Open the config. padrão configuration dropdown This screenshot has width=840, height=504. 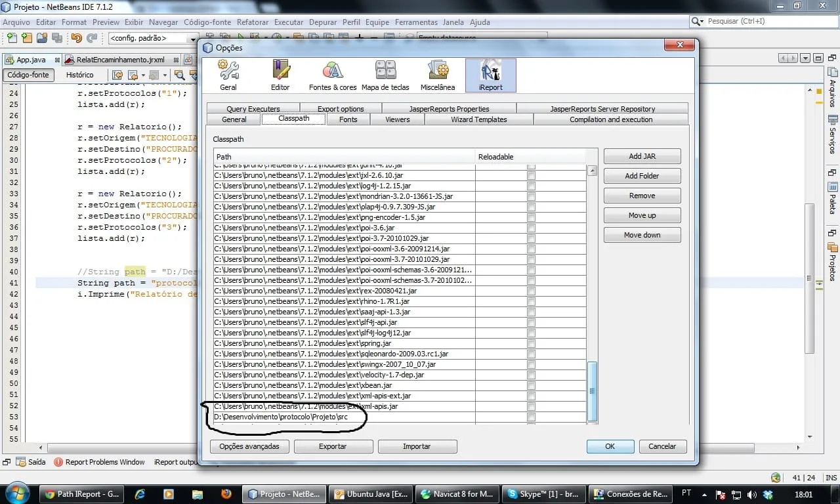pyautogui.click(x=154, y=38)
